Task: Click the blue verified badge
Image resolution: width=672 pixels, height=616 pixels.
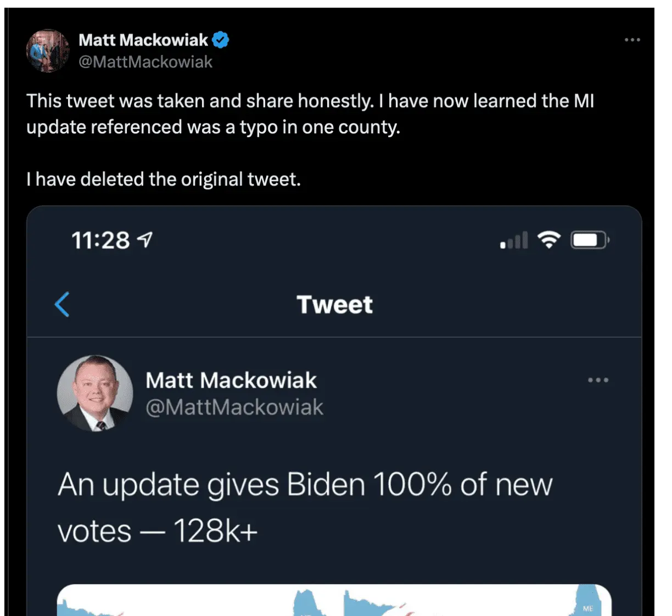Action: 221,40
